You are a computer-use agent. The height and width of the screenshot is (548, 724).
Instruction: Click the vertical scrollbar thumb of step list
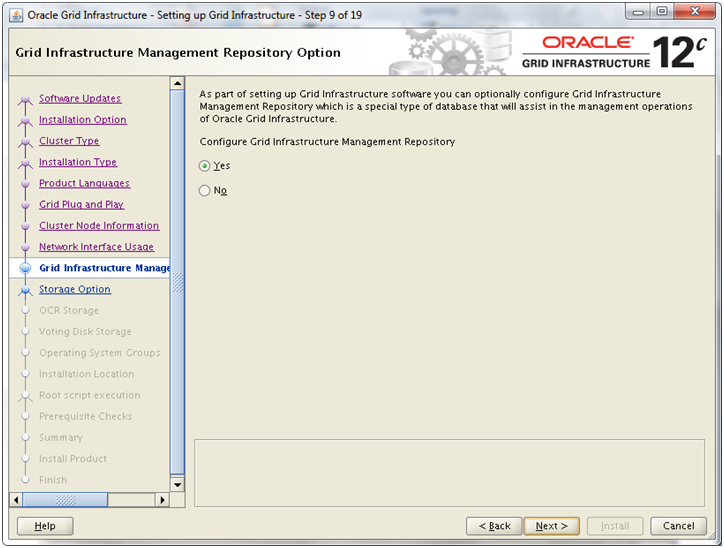pyautogui.click(x=177, y=282)
